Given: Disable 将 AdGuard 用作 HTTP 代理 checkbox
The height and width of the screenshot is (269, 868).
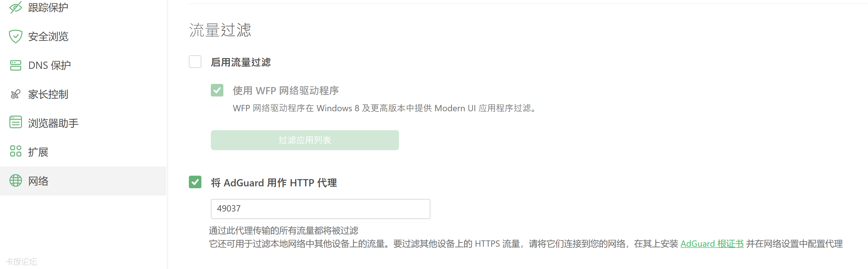Looking at the screenshot, I should click(195, 182).
